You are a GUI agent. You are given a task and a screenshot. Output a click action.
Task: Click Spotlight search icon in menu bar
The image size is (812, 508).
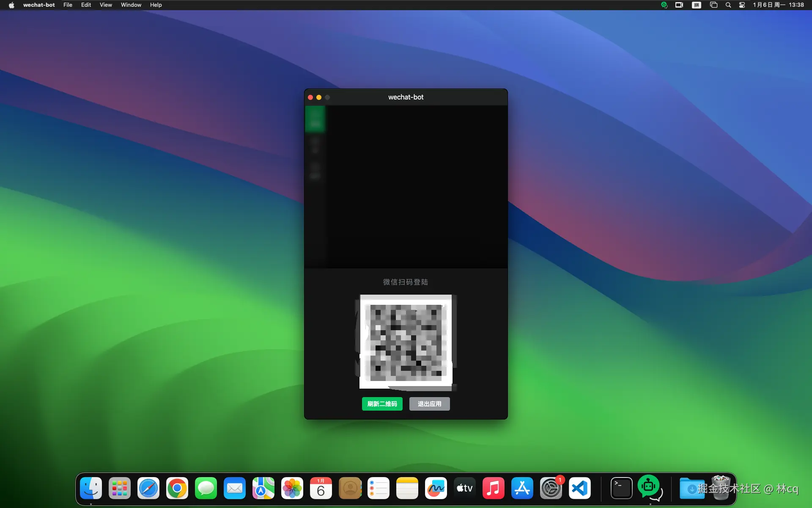pyautogui.click(x=728, y=5)
